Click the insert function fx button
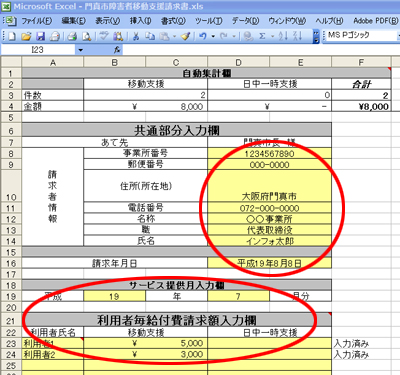400x375 pixels. (x=117, y=50)
